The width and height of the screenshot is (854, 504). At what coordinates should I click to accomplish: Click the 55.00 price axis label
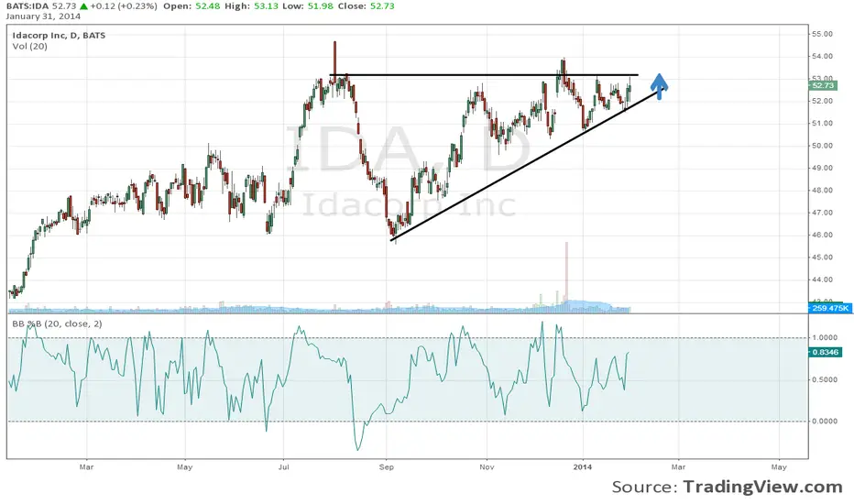(823, 34)
